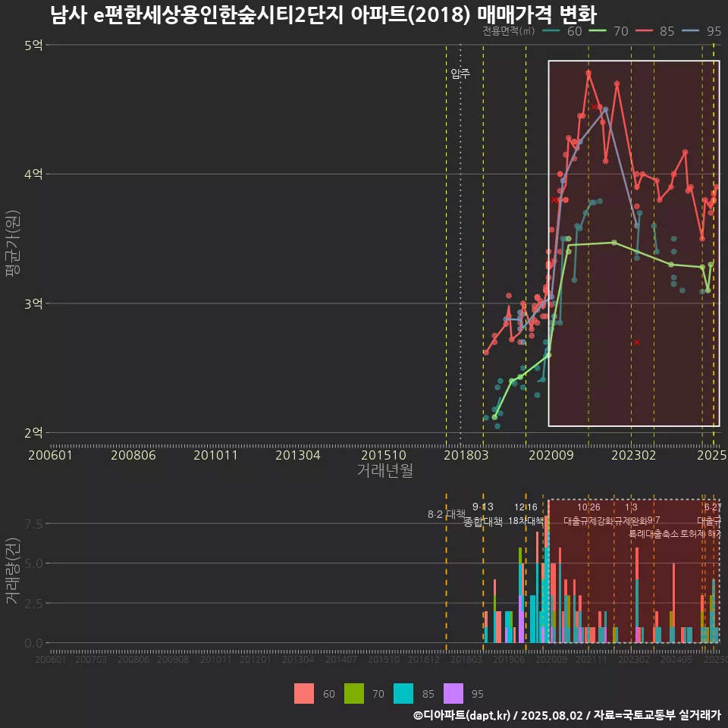Click the chart title about 매매가격 변화
The width and height of the screenshot is (728, 728).
pyautogui.click(x=323, y=14)
